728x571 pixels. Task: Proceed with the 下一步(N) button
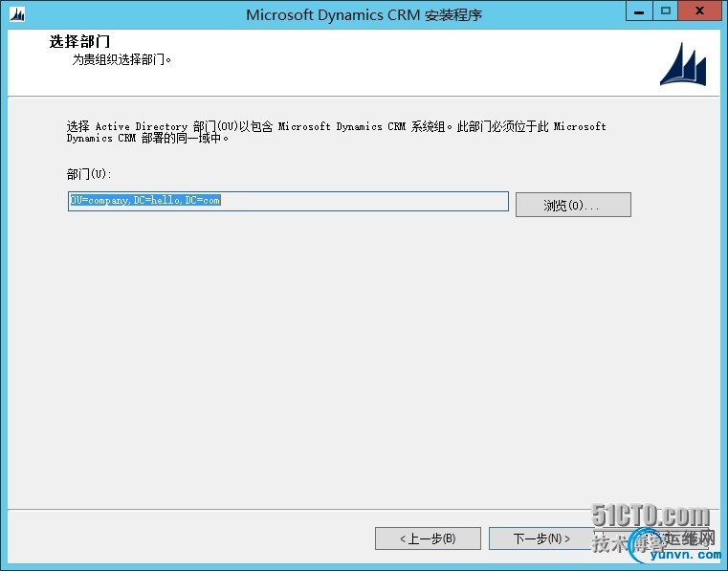(x=541, y=538)
